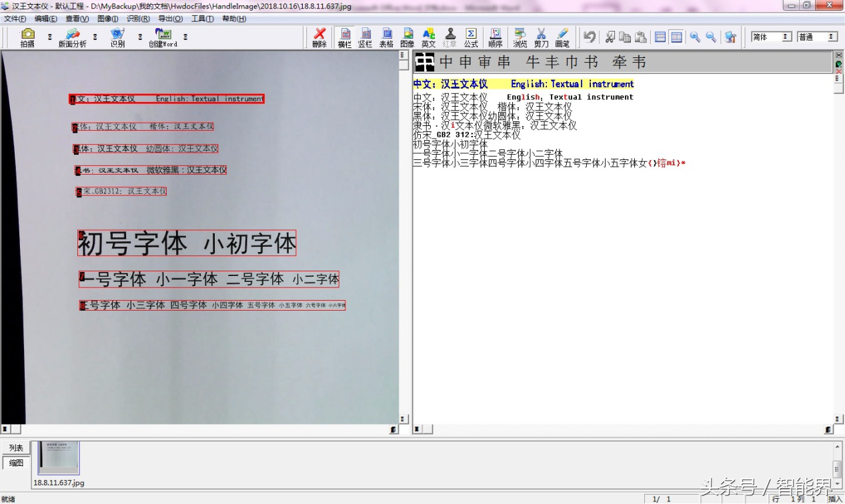Click the 18.8.11.637.jpg file name label
Image resolution: width=845 pixels, height=504 pixels.
59,483
